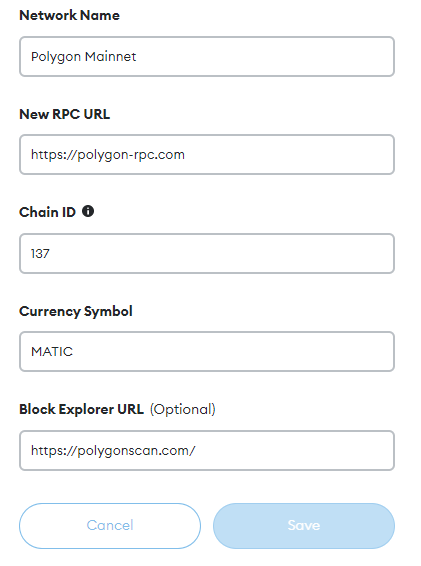Click the Network Name label
Viewport: 421px width, 566px height.
point(69,15)
